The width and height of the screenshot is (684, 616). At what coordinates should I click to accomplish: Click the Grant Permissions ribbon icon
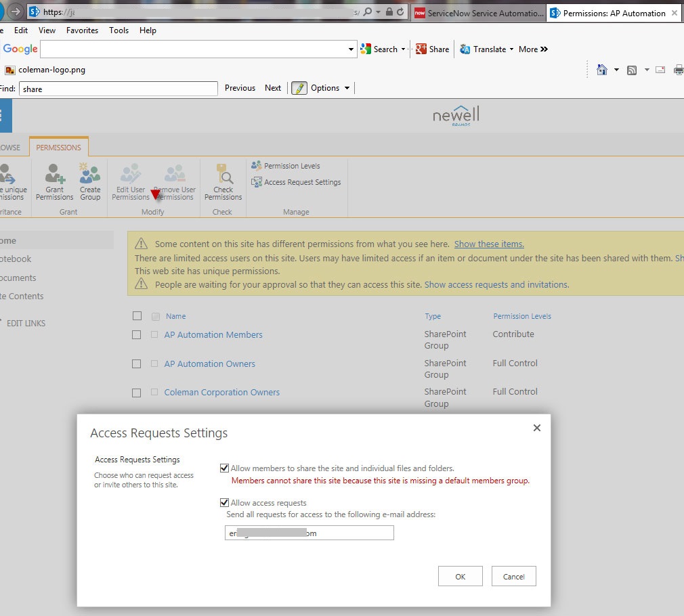[x=55, y=174]
